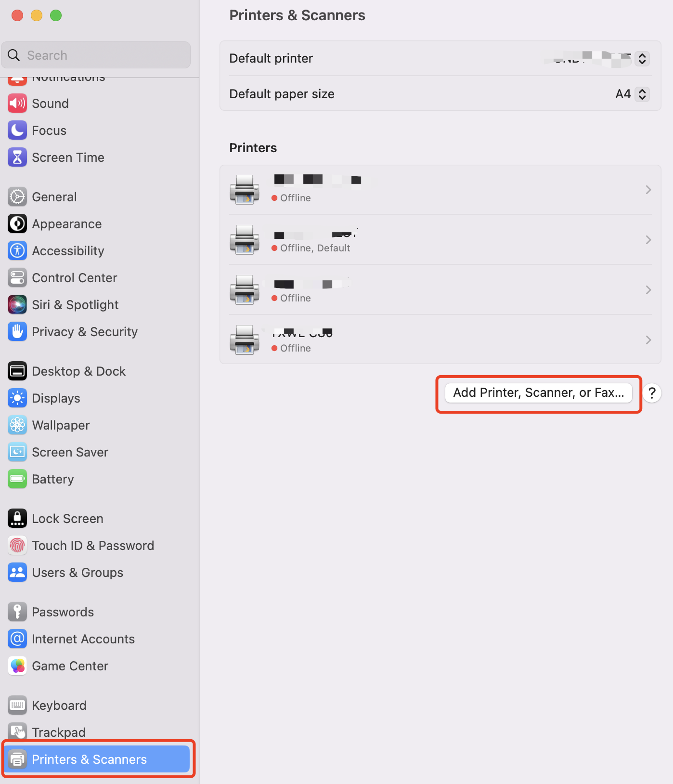Click the Wallpaper label
This screenshot has height=784, width=673.
pyautogui.click(x=61, y=425)
